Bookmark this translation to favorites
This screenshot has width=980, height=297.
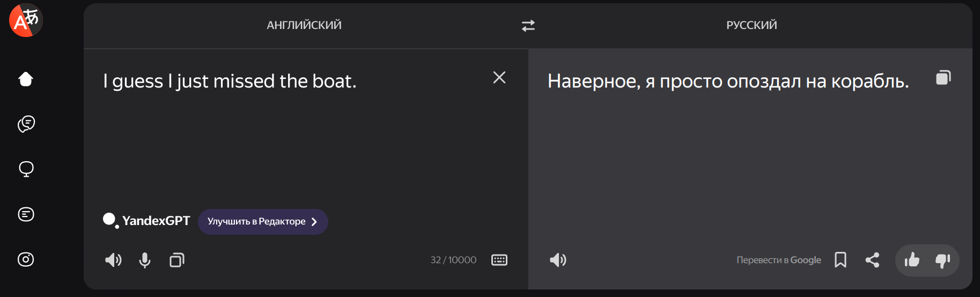pyautogui.click(x=841, y=260)
